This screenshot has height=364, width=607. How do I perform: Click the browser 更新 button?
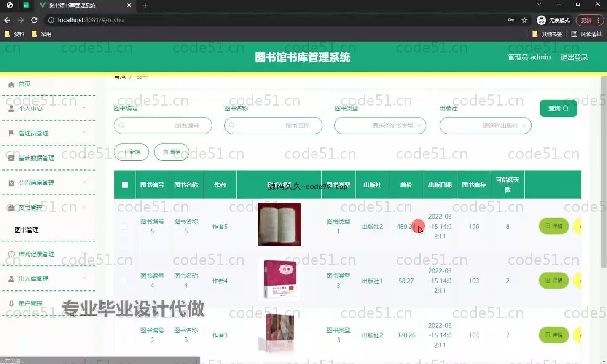[x=590, y=20]
